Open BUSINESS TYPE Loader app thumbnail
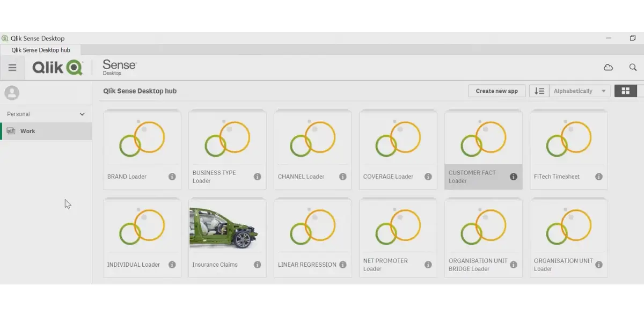The width and height of the screenshot is (644, 322). [228, 138]
